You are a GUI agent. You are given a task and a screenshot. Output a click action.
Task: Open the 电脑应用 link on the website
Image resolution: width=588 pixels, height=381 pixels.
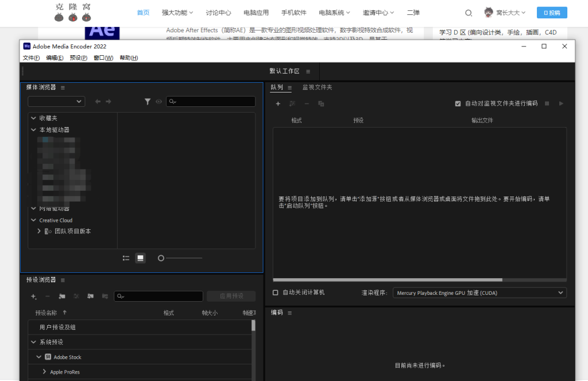pyautogui.click(x=256, y=13)
